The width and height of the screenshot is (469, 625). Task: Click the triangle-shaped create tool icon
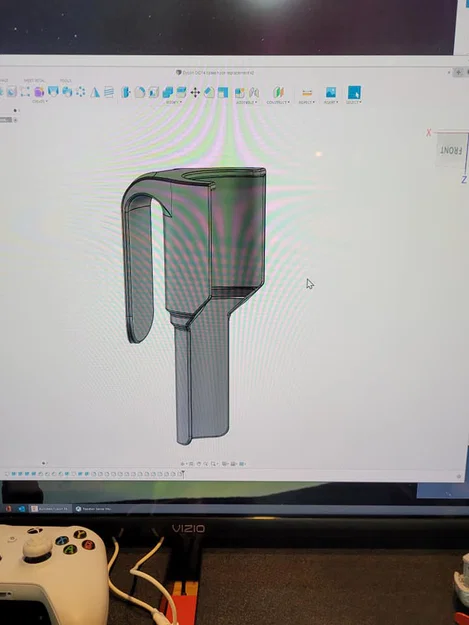coord(95,92)
